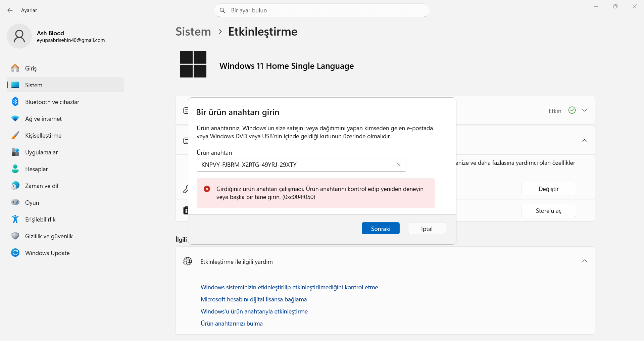
Task: Click into the Ürün anahtarı text field
Action: tap(301, 165)
